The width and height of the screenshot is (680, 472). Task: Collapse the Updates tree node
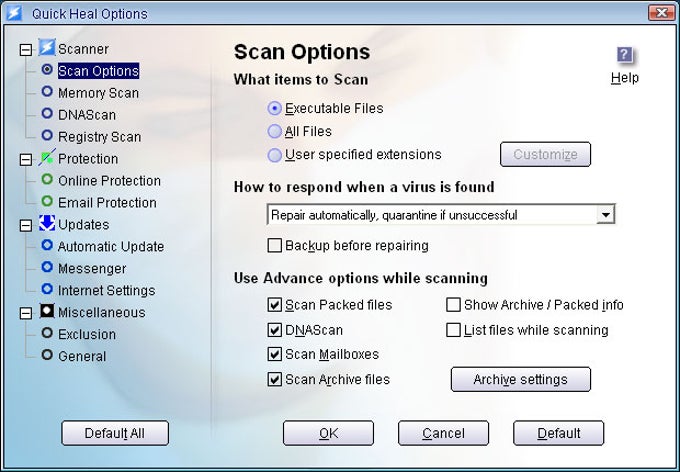(x=26, y=226)
